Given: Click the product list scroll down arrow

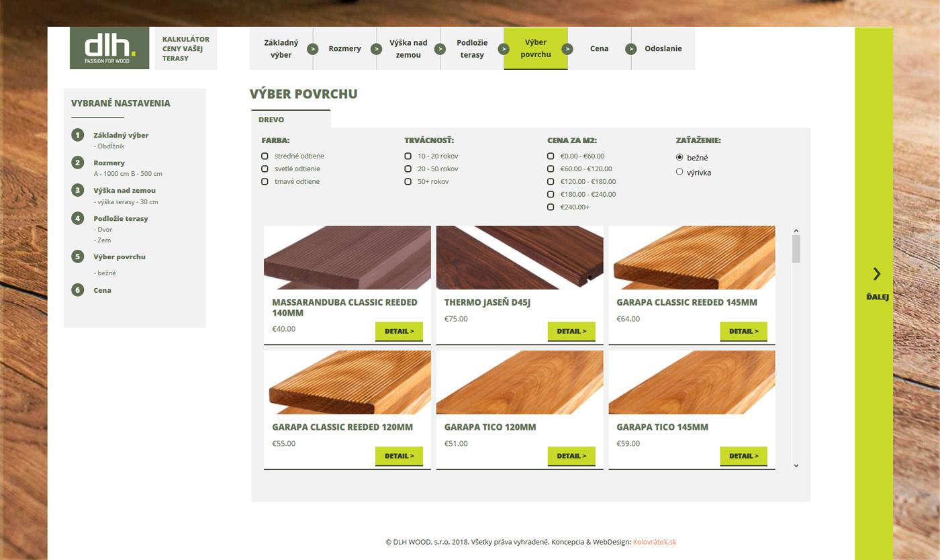Looking at the screenshot, I should [796, 465].
